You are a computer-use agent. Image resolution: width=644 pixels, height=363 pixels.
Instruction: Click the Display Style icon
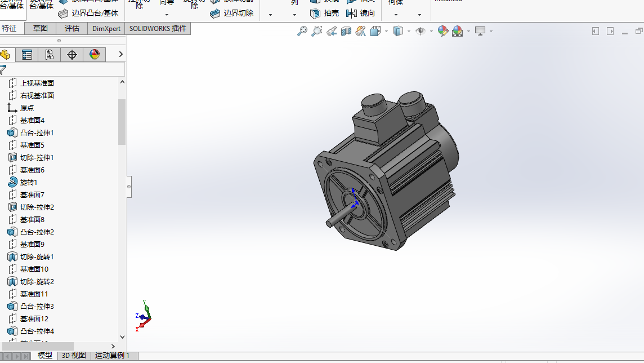click(x=398, y=31)
